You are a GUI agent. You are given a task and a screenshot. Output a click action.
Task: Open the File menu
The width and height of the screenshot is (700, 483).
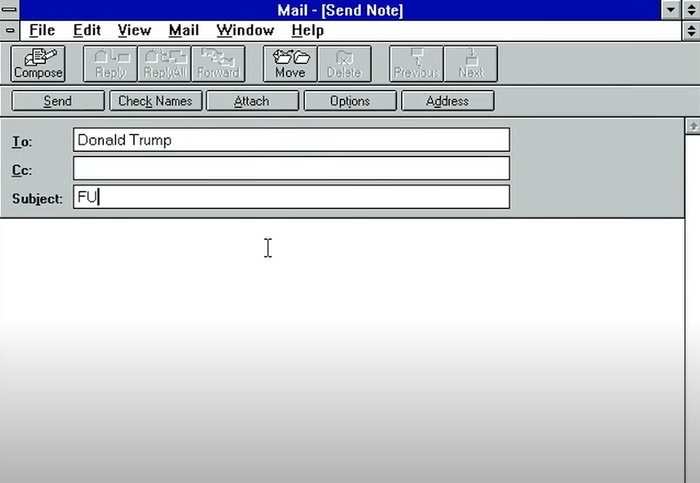tap(42, 30)
